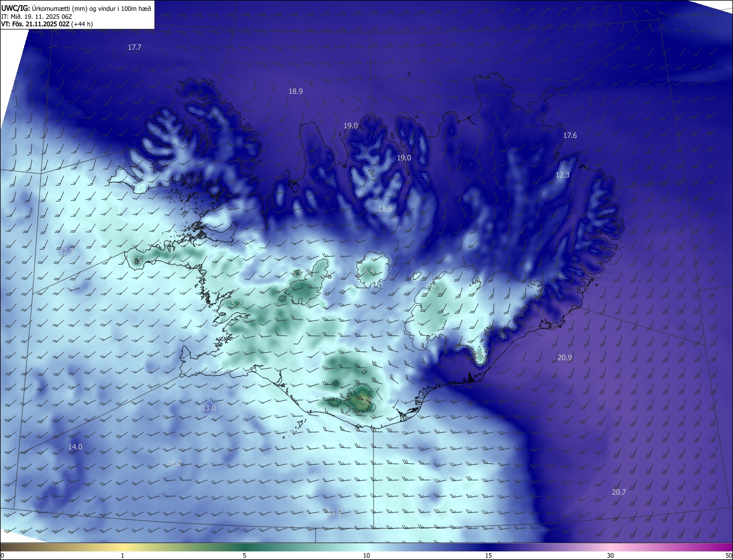
Task: Click the 18.9 value label on the map
Action: (295, 91)
